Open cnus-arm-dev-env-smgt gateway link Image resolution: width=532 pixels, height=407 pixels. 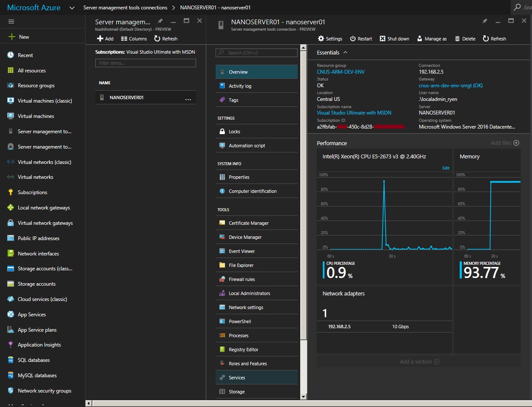tap(451, 86)
